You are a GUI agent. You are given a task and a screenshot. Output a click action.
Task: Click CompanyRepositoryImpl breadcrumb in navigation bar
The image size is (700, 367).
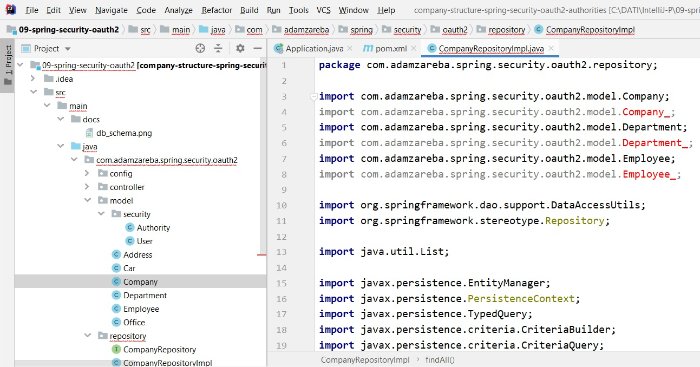(x=590, y=29)
